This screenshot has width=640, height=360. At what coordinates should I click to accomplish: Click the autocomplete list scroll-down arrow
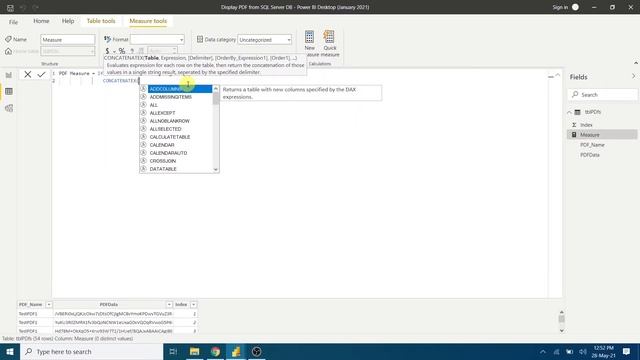216,169
